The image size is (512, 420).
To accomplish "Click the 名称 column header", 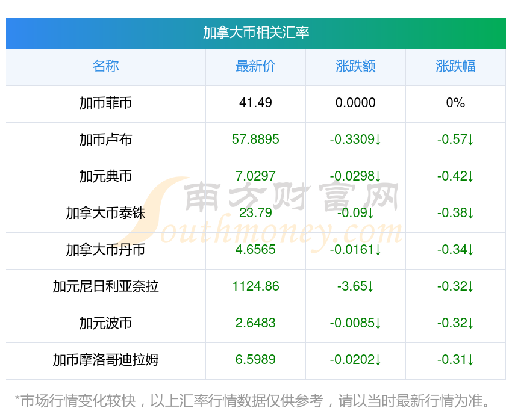I will pyautogui.click(x=105, y=66).
